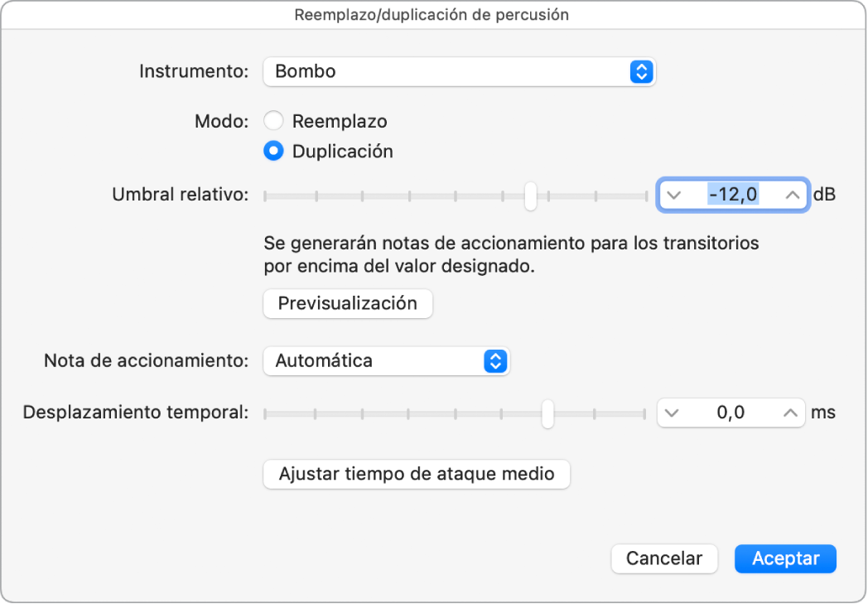Click the Umbral relativo slider handle
Image resolution: width=868 pixels, height=604 pixels.
click(x=531, y=196)
